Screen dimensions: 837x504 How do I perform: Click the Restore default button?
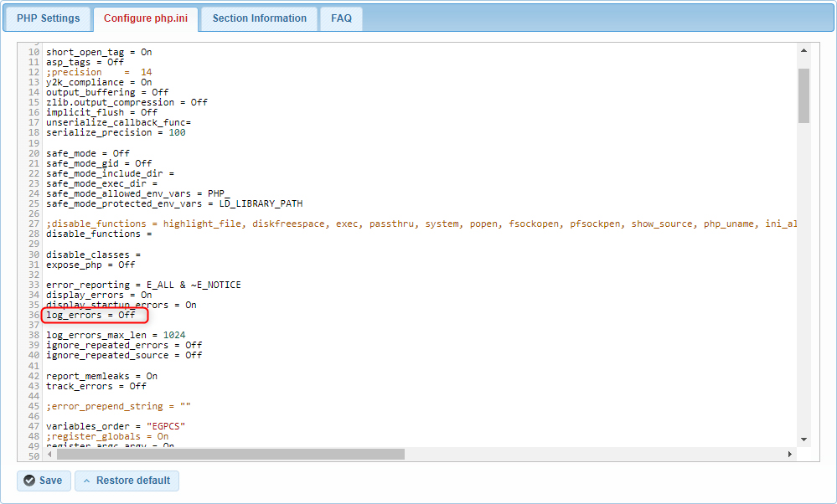click(127, 481)
